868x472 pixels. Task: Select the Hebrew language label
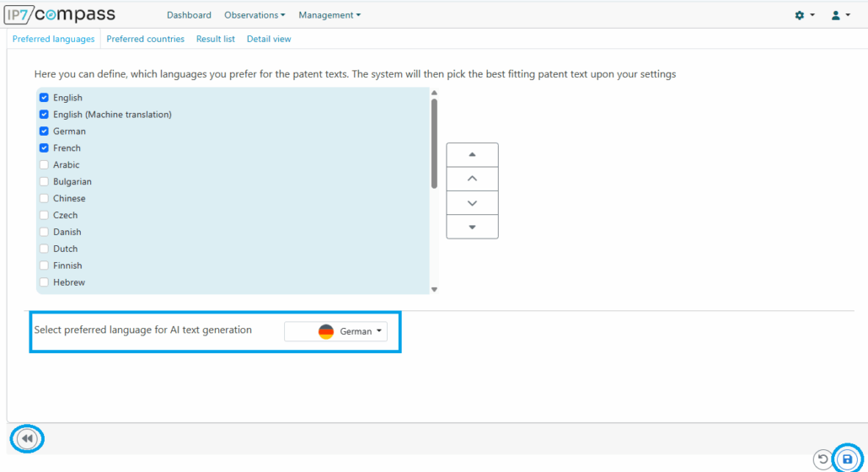pyautogui.click(x=69, y=282)
